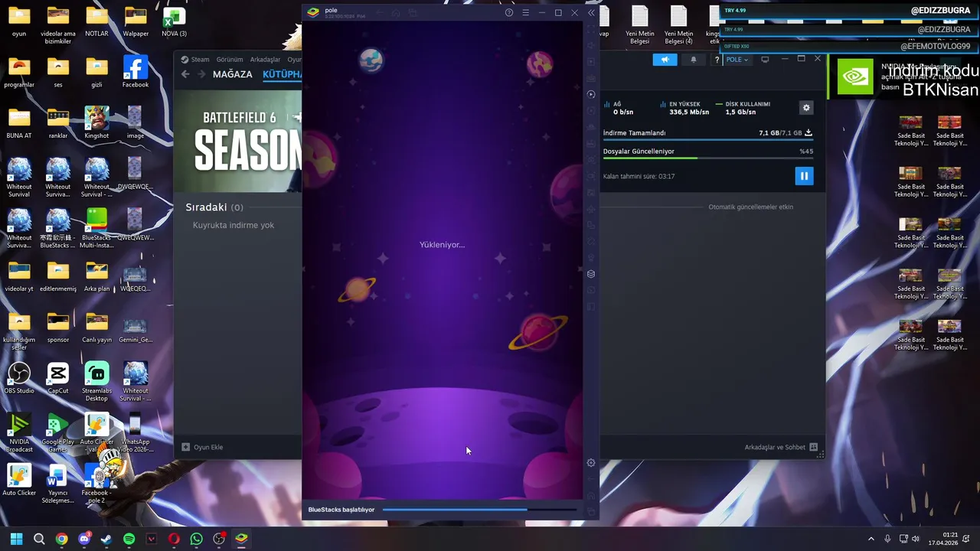Open the Steam menu item

[x=200, y=60]
